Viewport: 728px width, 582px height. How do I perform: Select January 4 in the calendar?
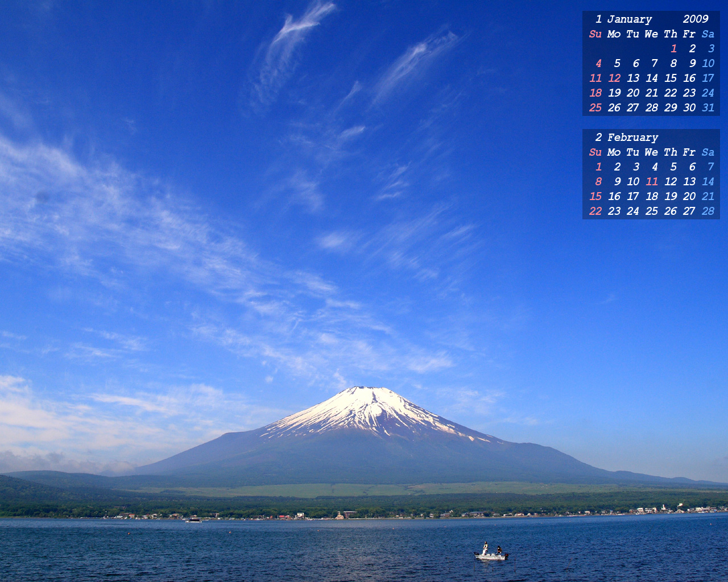click(598, 64)
